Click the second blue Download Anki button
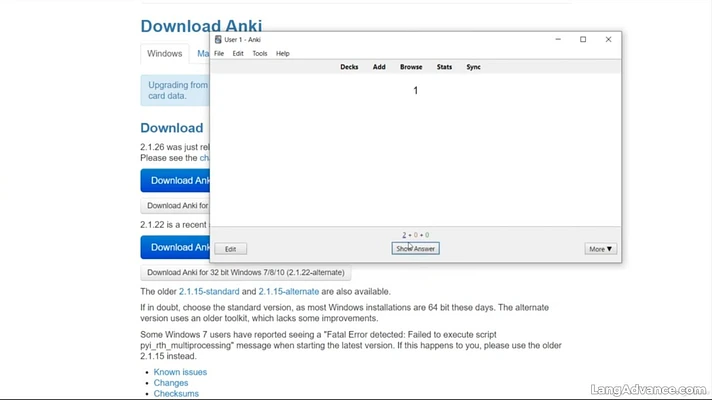712x400 pixels. click(175, 247)
